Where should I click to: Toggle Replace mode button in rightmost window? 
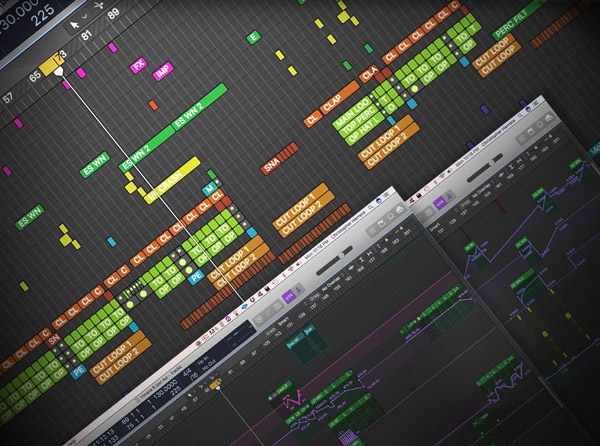click(x=429, y=212)
